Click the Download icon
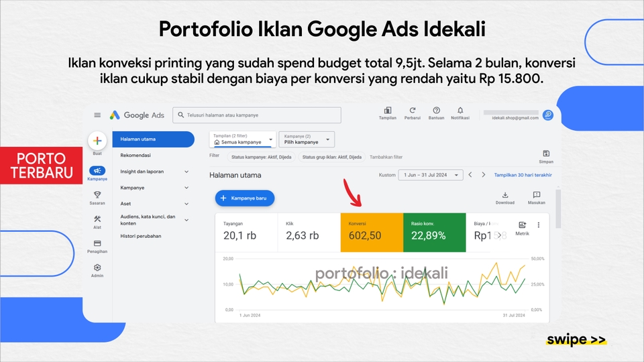Screen dimensions: 644x362 click(x=504, y=194)
